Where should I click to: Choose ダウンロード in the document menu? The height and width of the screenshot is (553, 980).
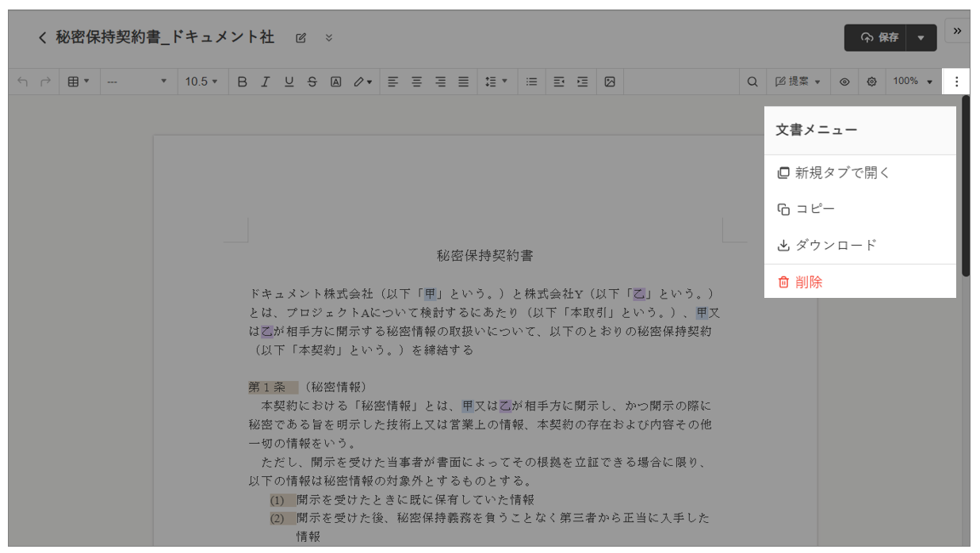[836, 246]
